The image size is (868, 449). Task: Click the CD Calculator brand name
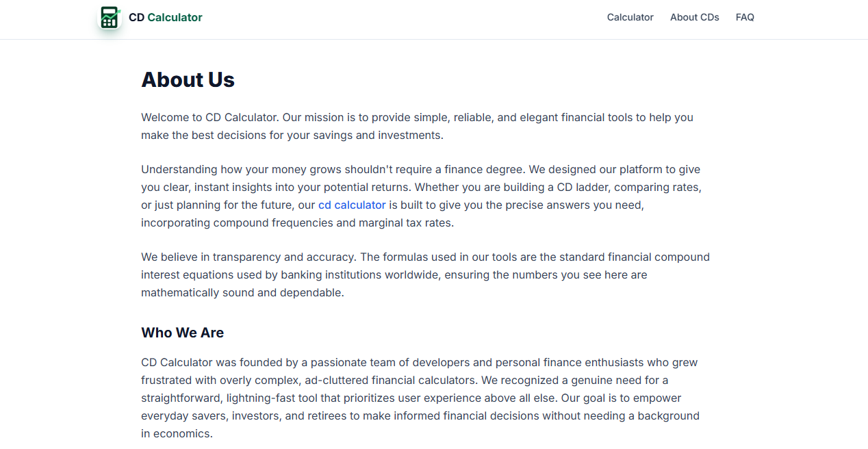166,17
